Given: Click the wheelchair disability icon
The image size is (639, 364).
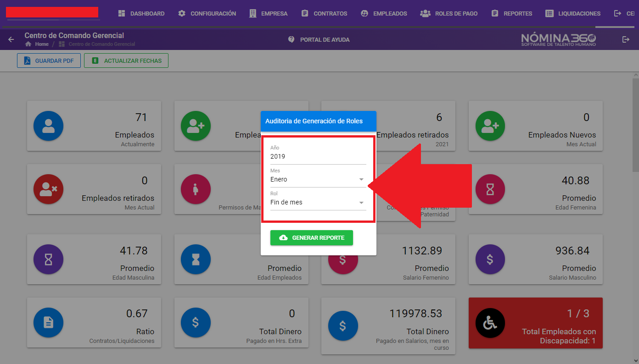Looking at the screenshot, I should (x=490, y=323).
